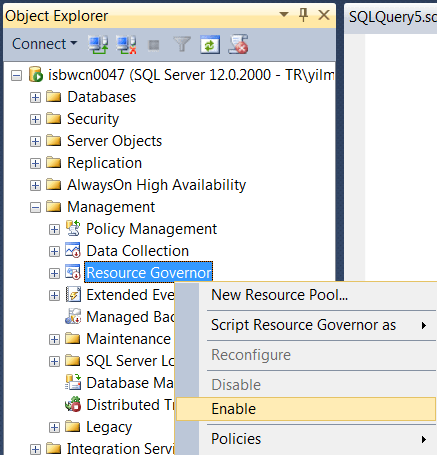Expand the Databases folder
The height and width of the screenshot is (455, 437).
[35, 97]
